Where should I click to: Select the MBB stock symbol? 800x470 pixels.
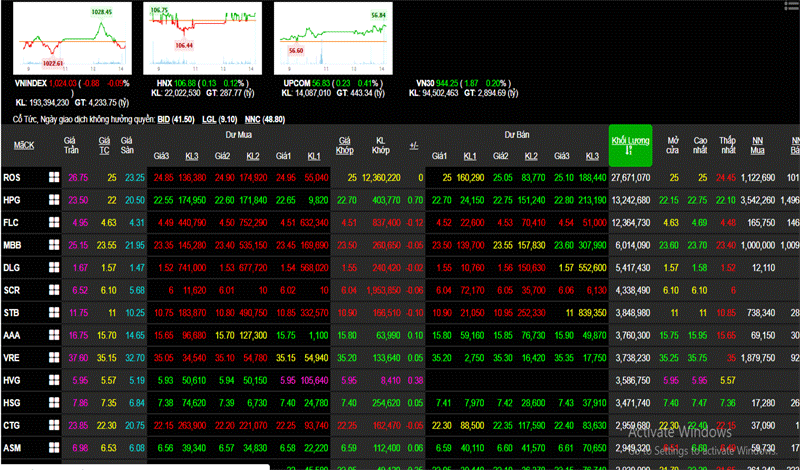coord(12,245)
